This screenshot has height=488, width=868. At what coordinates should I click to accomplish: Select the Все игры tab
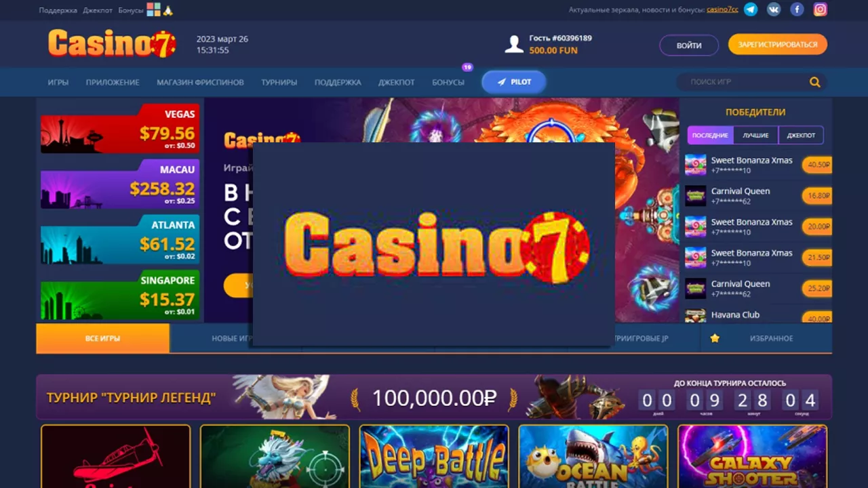(102, 338)
